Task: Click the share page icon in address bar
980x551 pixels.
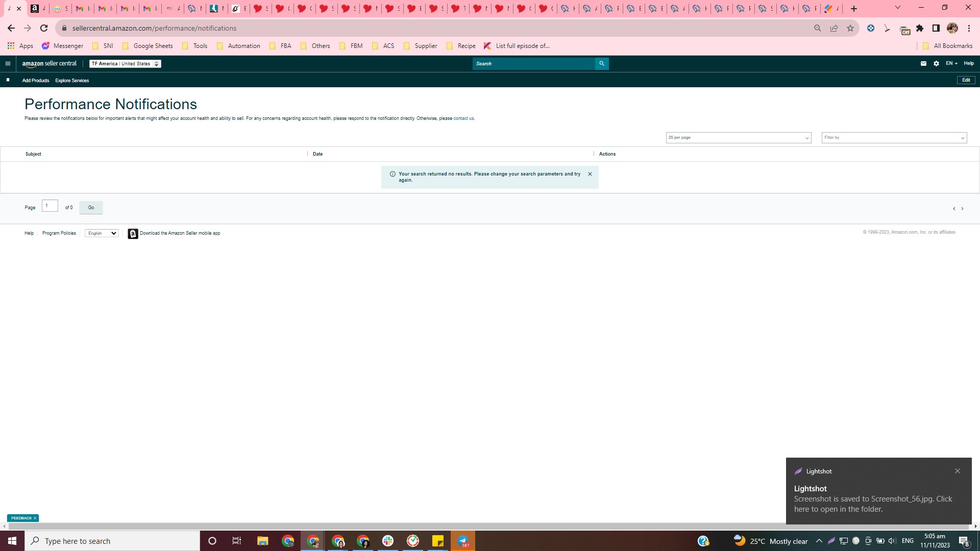Action: tap(834, 28)
